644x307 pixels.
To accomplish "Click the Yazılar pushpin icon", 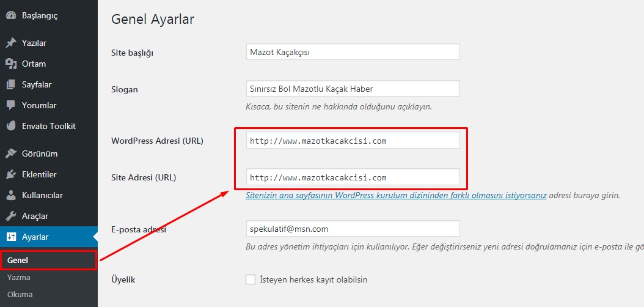I will pyautogui.click(x=10, y=43).
